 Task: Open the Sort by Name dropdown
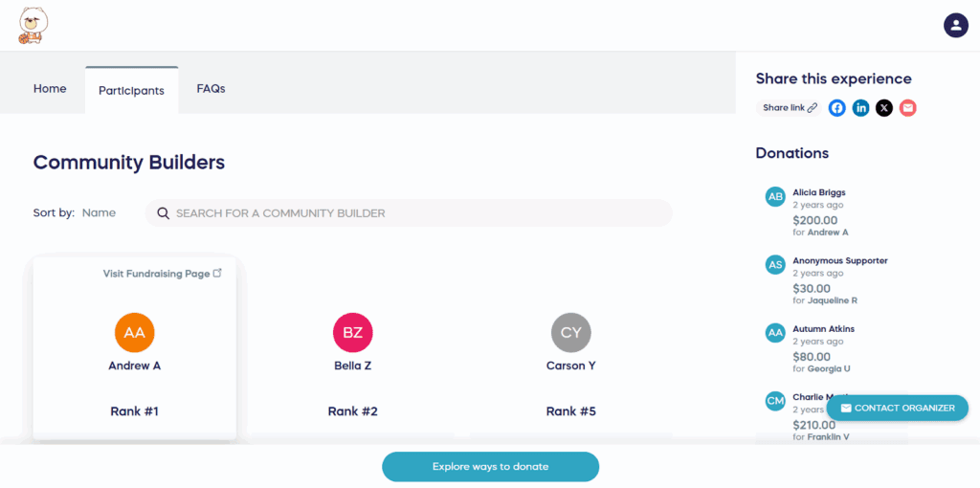[99, 213]
